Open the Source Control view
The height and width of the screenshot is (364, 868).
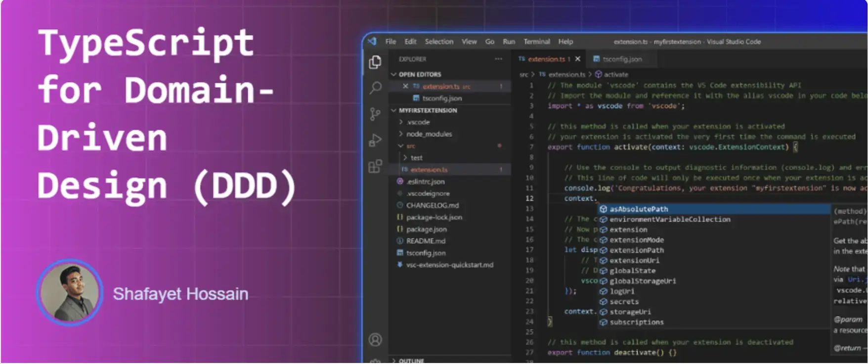[x=375, y=114]
